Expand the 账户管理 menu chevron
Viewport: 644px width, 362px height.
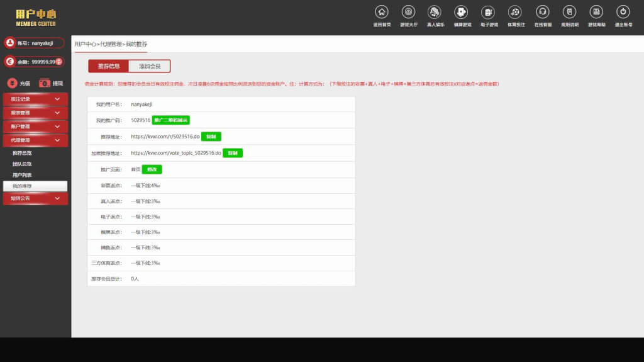point(57,127)
